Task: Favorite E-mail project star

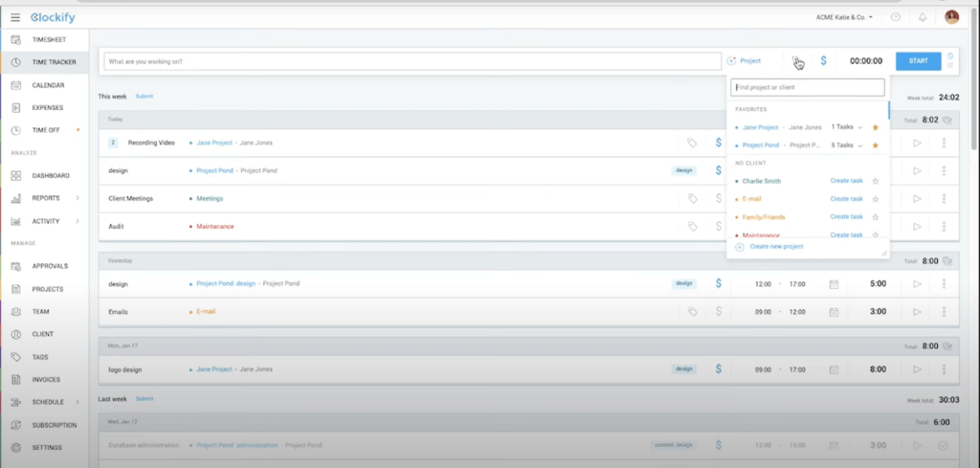Action: 876,199
